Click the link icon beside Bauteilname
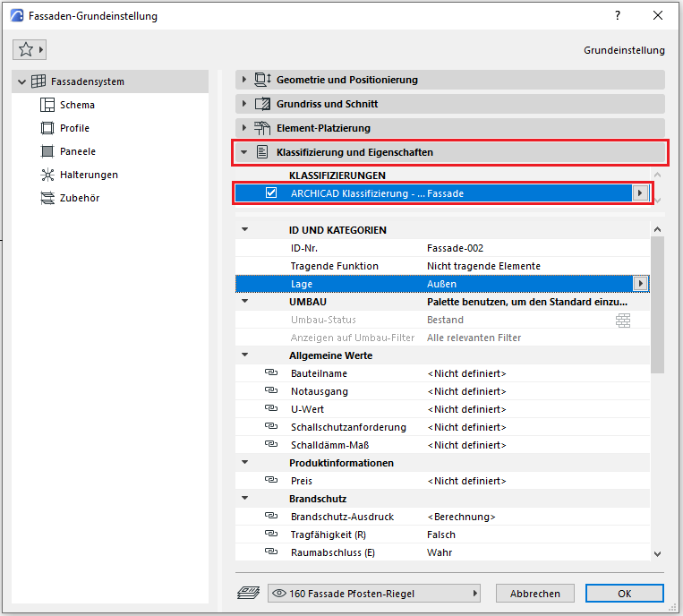683x616 pixels. pyautogui.click(x=271, y=373)
